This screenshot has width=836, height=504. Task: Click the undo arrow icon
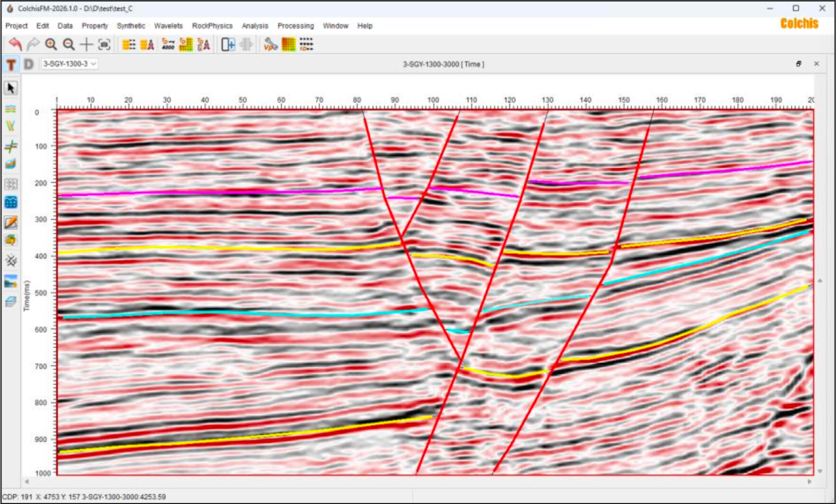point(15,45)
